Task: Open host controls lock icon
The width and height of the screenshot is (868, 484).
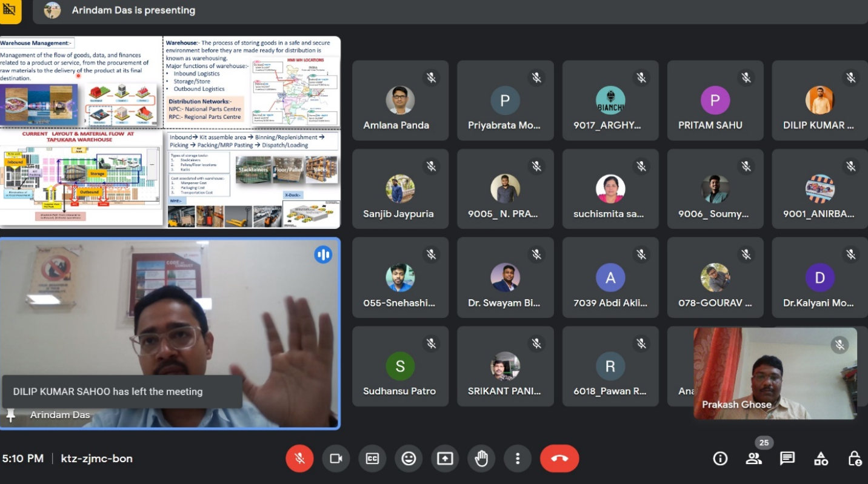Action: point(855,459)
